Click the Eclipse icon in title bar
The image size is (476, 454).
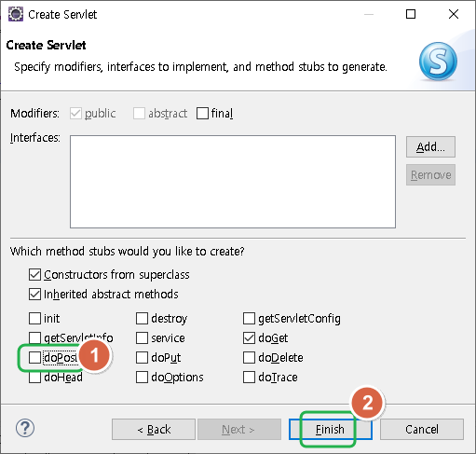(x=16, y=14)
